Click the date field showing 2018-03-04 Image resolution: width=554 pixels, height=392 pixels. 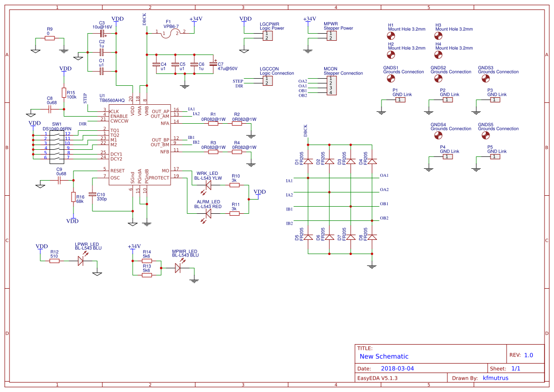coord(398,368)
